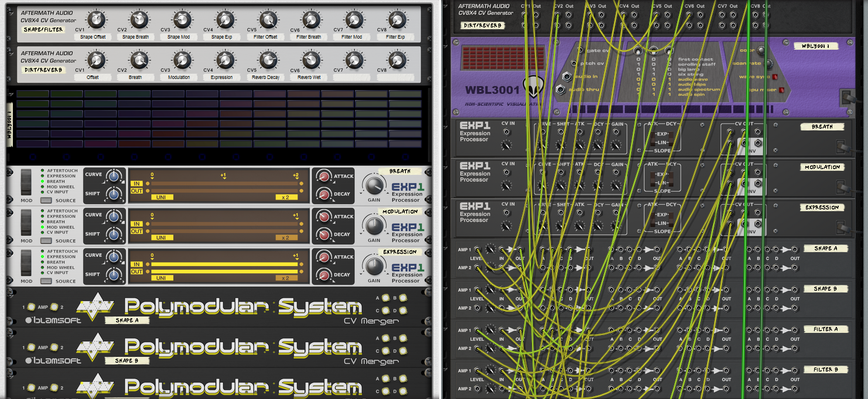868x399 pixels.
Task: Click MOD WHEEL source LED on MODULATION processor
Action: [x=42, y=227]
